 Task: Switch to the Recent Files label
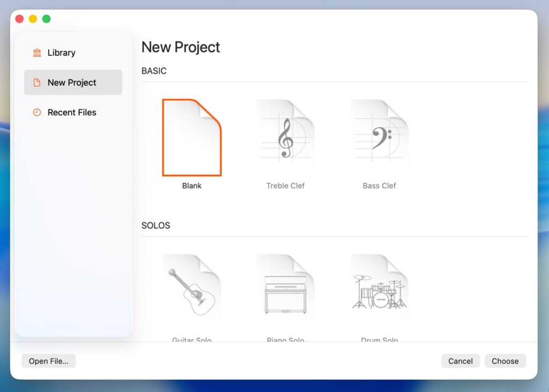click(72, 113)
